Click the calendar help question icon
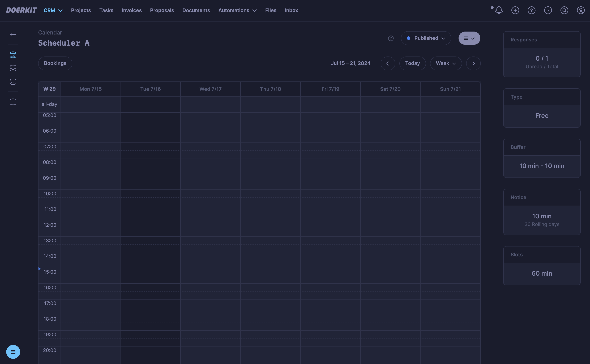Image resolution: width=590 pixels, height=364 pixels. pyautogui.click(x=391, y=38)
